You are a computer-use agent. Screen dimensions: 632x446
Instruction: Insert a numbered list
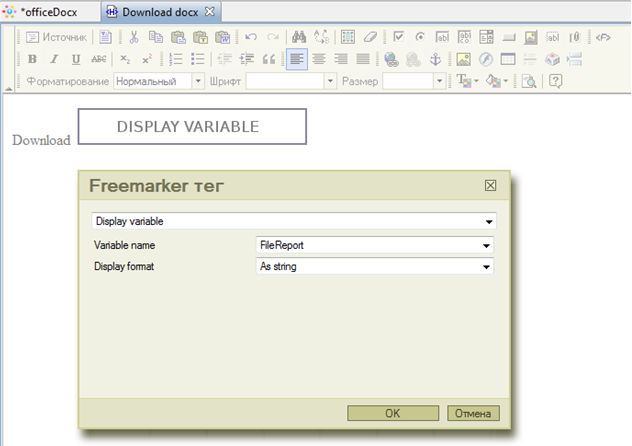176,59
